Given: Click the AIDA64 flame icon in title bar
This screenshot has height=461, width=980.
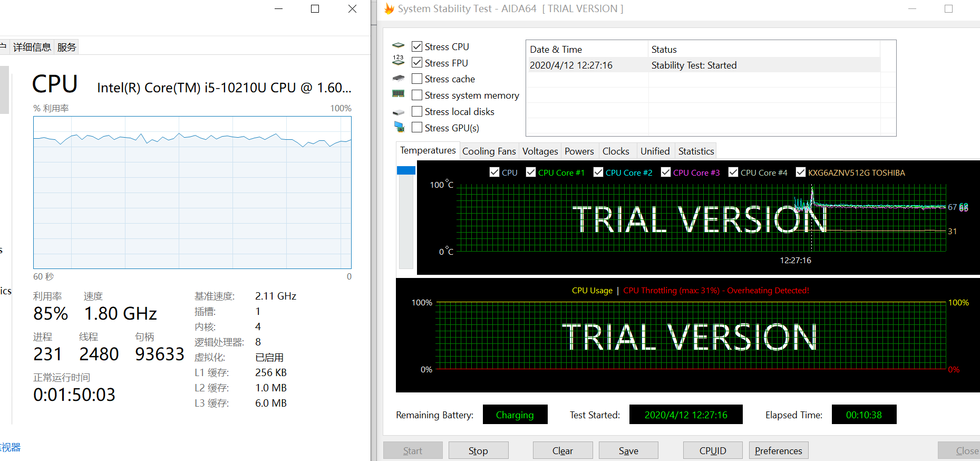Looking at the screenshot, I should coord(389,9).
